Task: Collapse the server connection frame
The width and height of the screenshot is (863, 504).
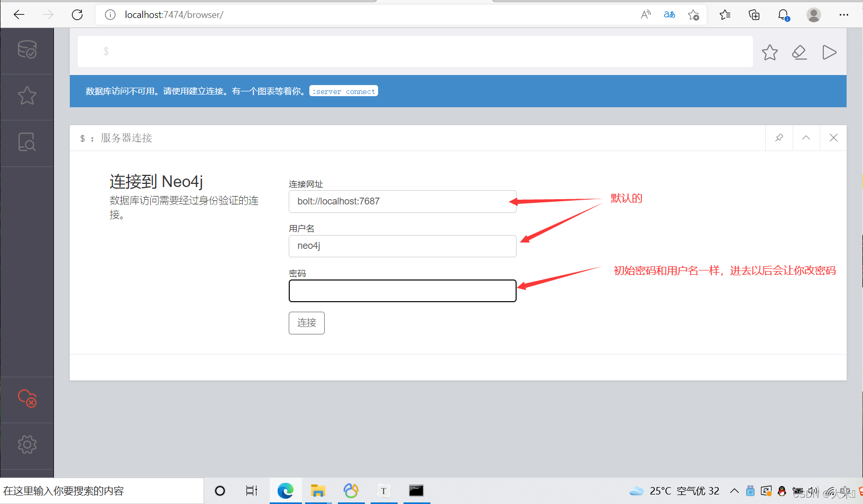Action: (x=806, y=138)
